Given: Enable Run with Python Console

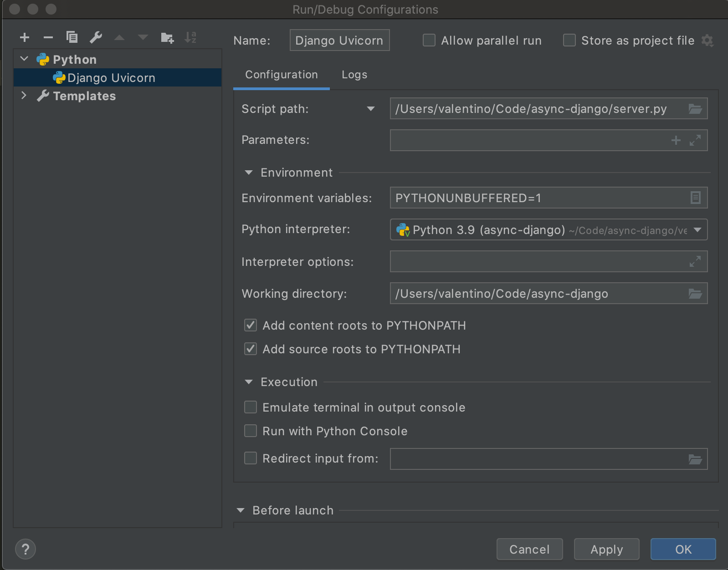Looking at the screenshot, I should (251, 431).
